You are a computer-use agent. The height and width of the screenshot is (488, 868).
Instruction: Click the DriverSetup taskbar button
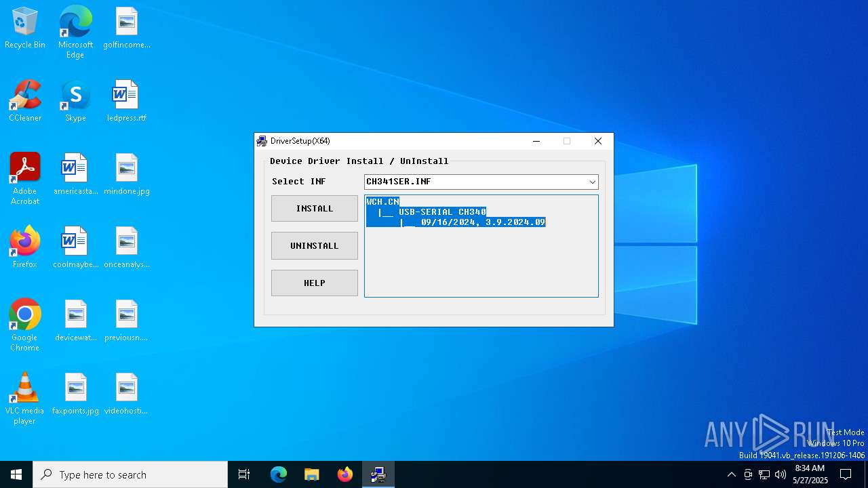pos(378,474)
